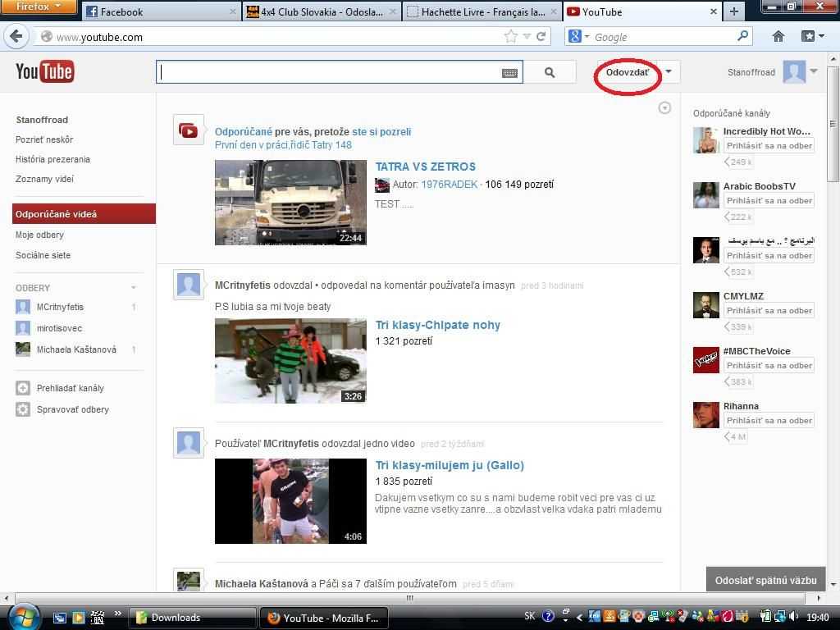The image size is (840, 630).
Task: Close the YouTube tab
Action: pyautogui.click(x=713, y=11)
